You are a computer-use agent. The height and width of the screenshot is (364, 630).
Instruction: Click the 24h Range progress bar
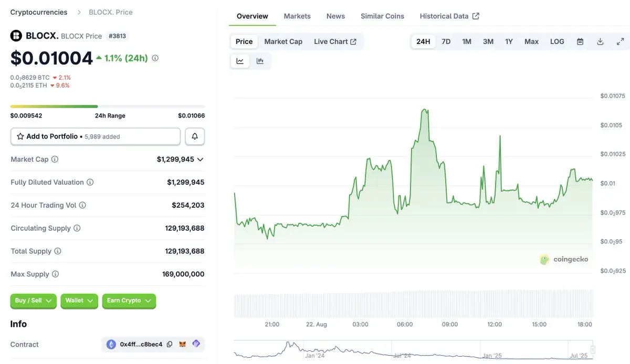coord(108,106)
